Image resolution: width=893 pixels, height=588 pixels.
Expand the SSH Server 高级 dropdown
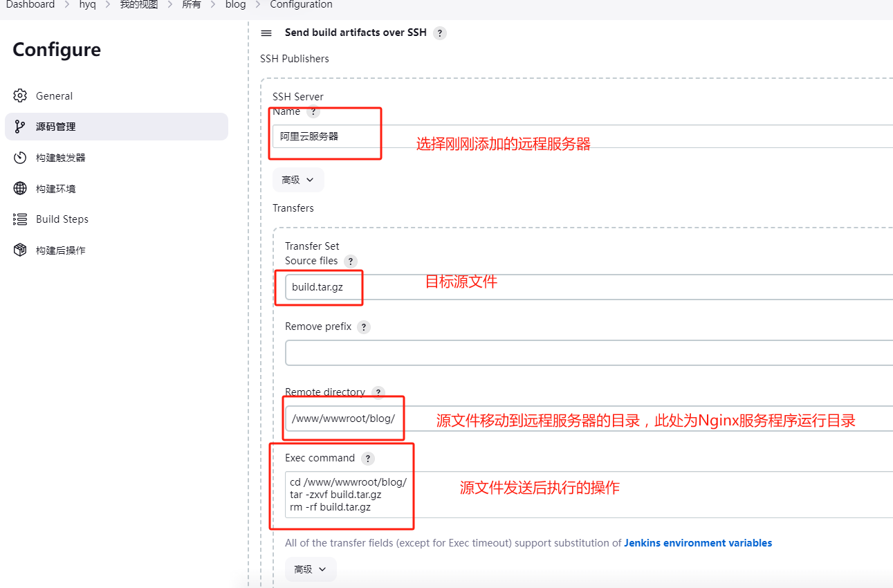point(297,179)
